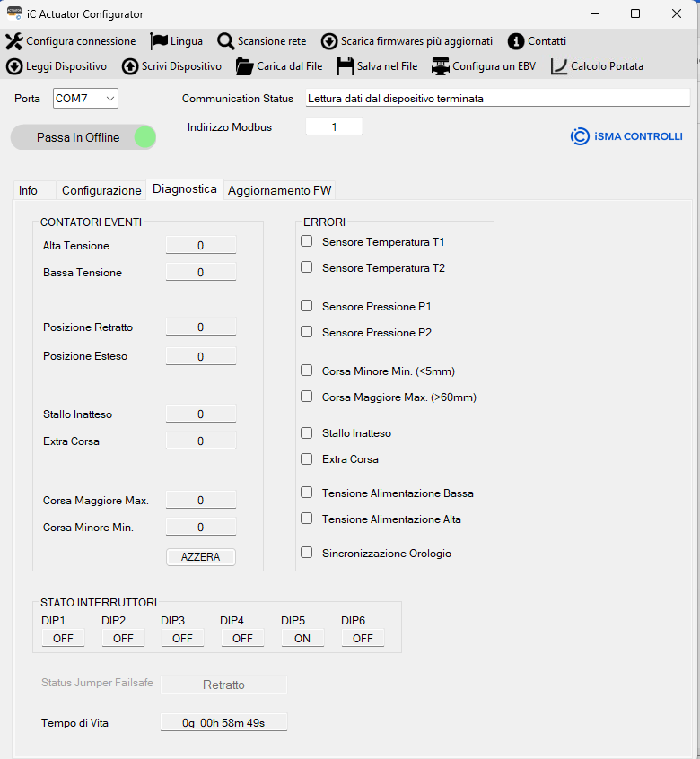Click Carica dal File folder icon

244,66
